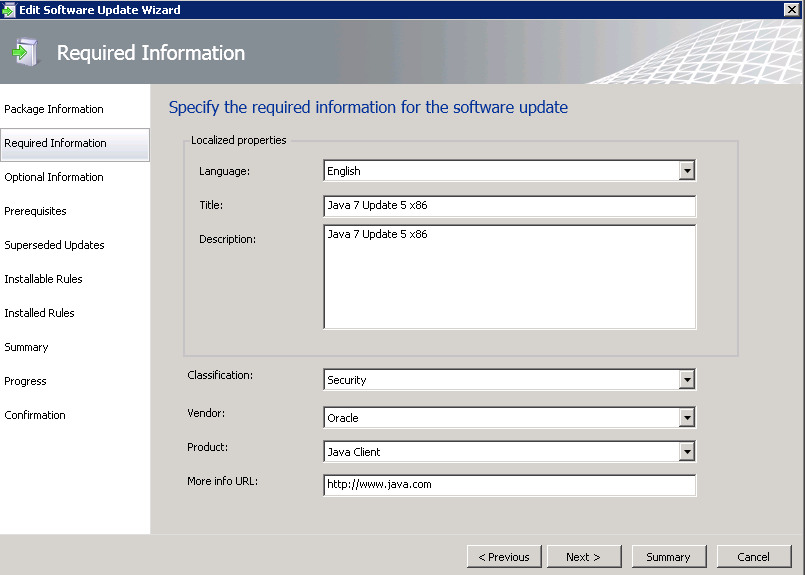Click the More info URL field

coord(509,485)
